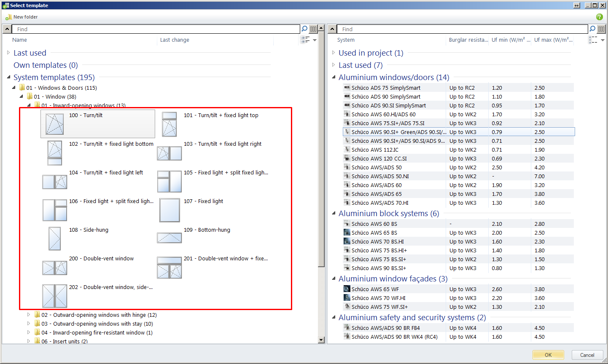Choose the 107 - Fixed light template
The width and height of the screenshot is (608, 364).
coord(169,210)
